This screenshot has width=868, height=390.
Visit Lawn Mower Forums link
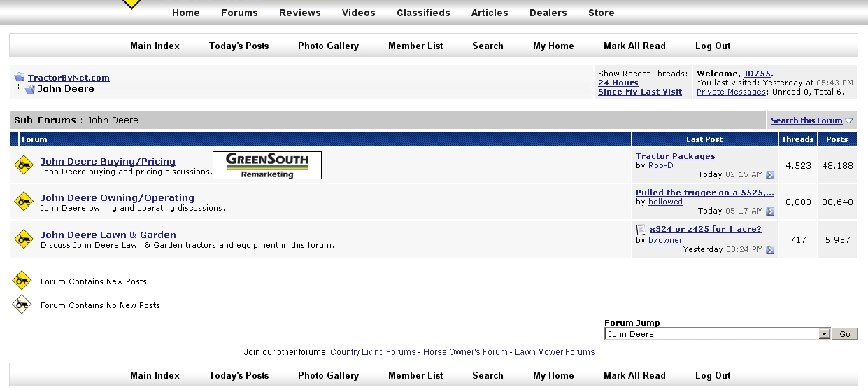pos(555,352)
